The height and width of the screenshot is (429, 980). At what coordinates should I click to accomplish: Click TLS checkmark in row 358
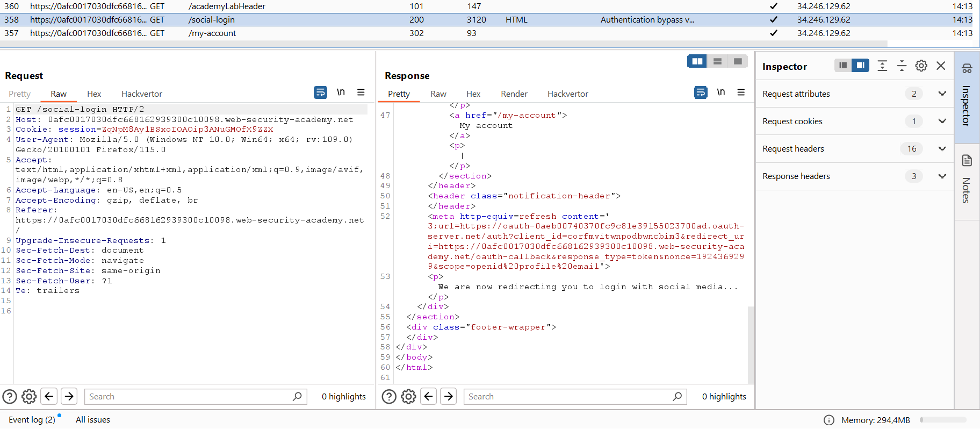coord(773,20)
